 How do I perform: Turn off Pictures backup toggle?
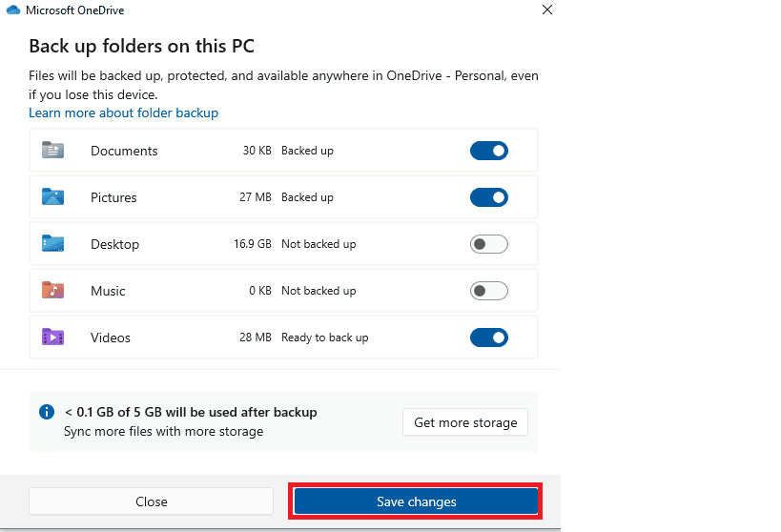click(x=489, y=197)
